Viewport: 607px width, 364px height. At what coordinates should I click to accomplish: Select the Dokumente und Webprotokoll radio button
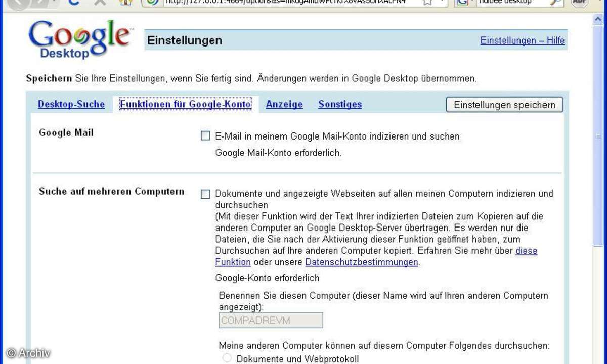(227, 358)
